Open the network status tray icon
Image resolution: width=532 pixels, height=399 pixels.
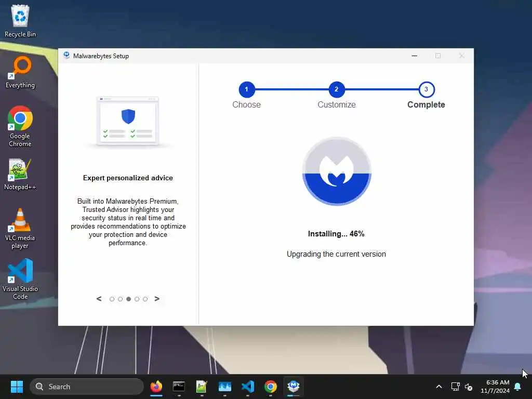[455, 387]
